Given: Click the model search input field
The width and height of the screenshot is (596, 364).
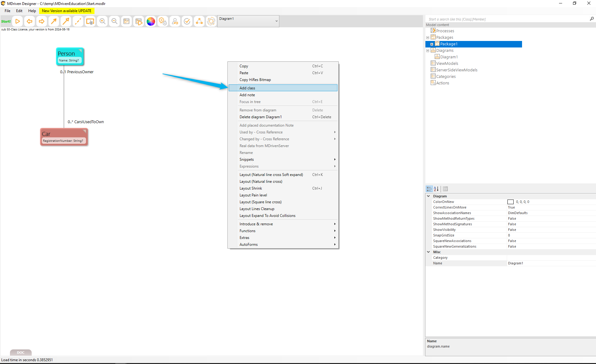Looking at the screenshot, I should (x=507, y=19).
